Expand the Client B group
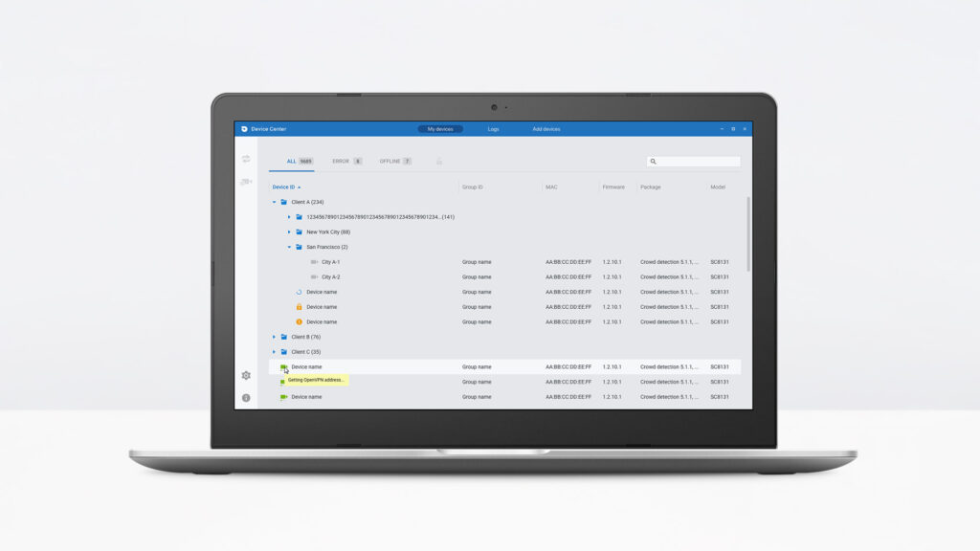Image resolution: width=980 pixels, height=551 pixels. 274,337
